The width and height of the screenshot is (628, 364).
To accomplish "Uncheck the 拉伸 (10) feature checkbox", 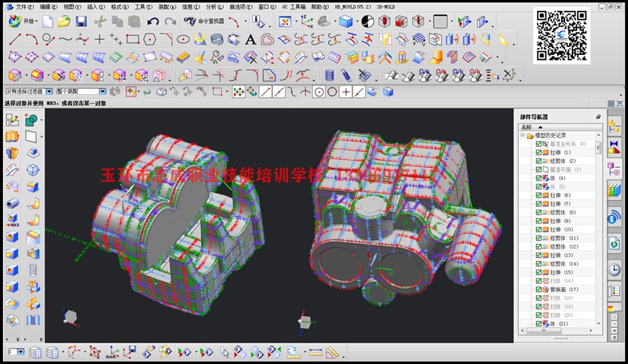I will pyautogui.click(x=539, y=229).
